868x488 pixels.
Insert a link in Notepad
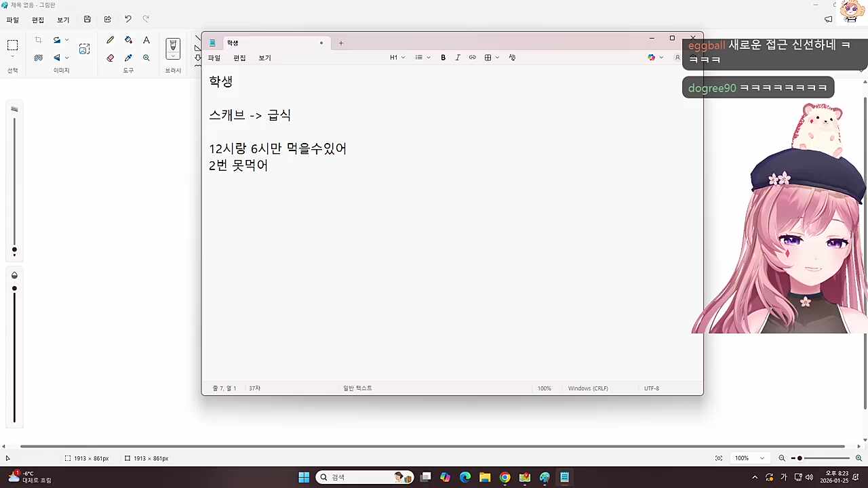click(473, 58)
